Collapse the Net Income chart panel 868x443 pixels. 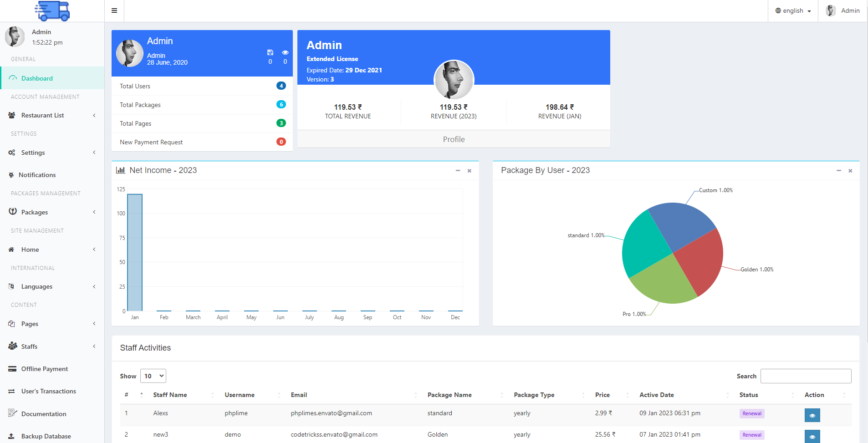click(458, 171)
